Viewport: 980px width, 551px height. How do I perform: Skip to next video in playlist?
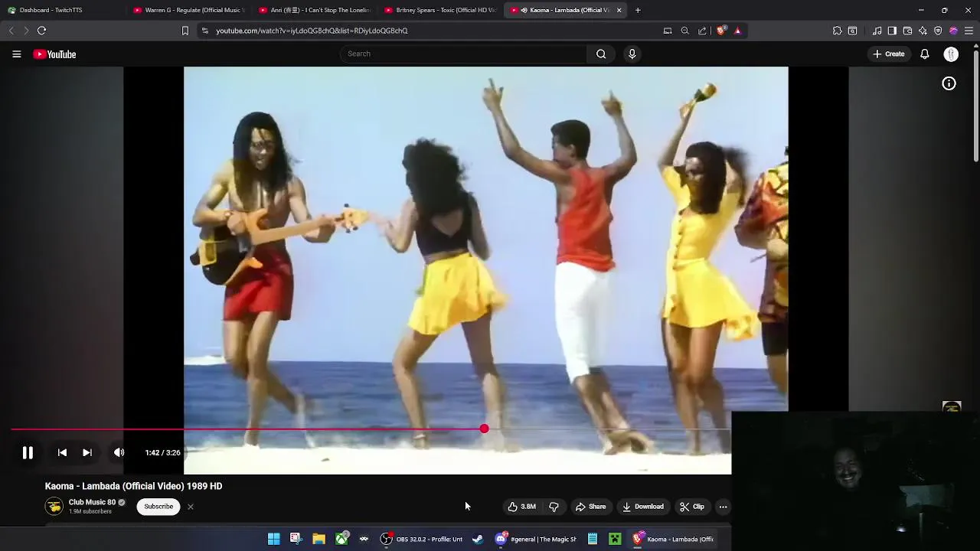click(87, 452)
